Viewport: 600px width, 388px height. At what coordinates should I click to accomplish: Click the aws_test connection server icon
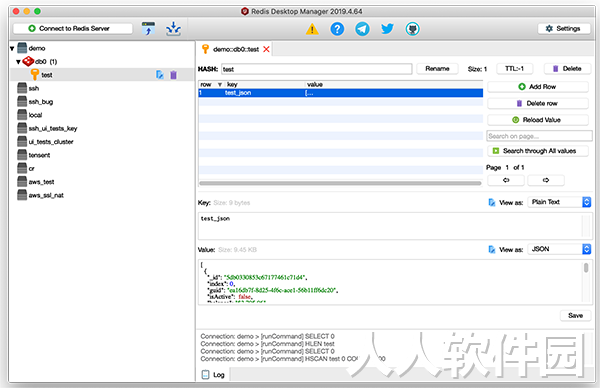[22, 182]
